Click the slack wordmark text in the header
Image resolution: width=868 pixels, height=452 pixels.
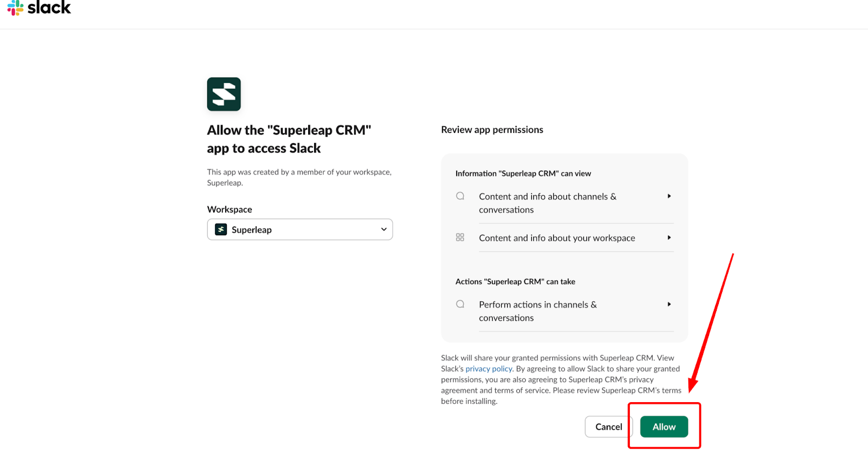coord(49,8)
